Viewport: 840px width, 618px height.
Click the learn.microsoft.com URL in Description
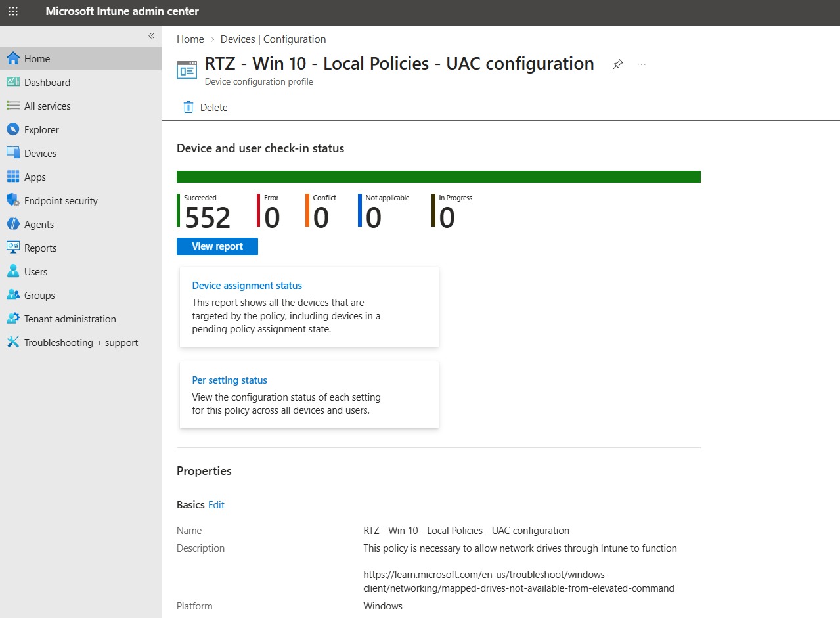tap(519, 581)
